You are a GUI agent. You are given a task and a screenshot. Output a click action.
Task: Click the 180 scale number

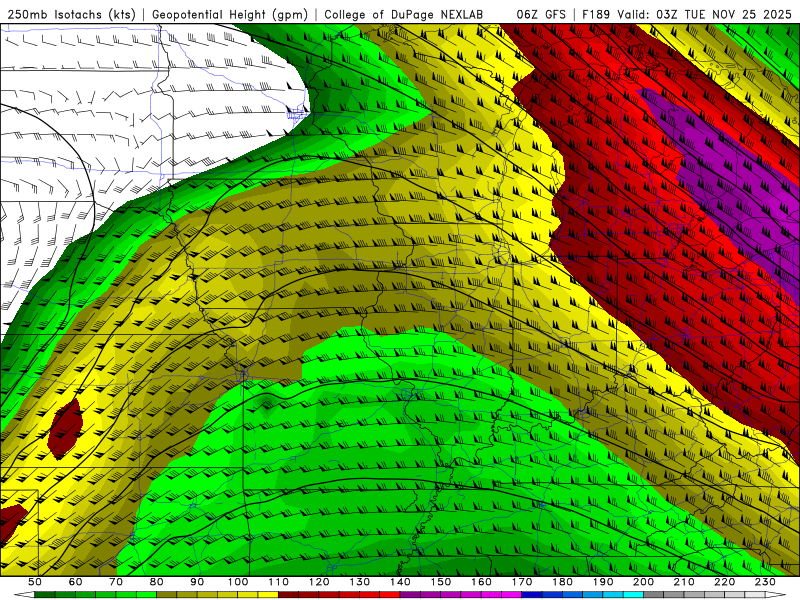pyautogui.click(x=562, y=582)
